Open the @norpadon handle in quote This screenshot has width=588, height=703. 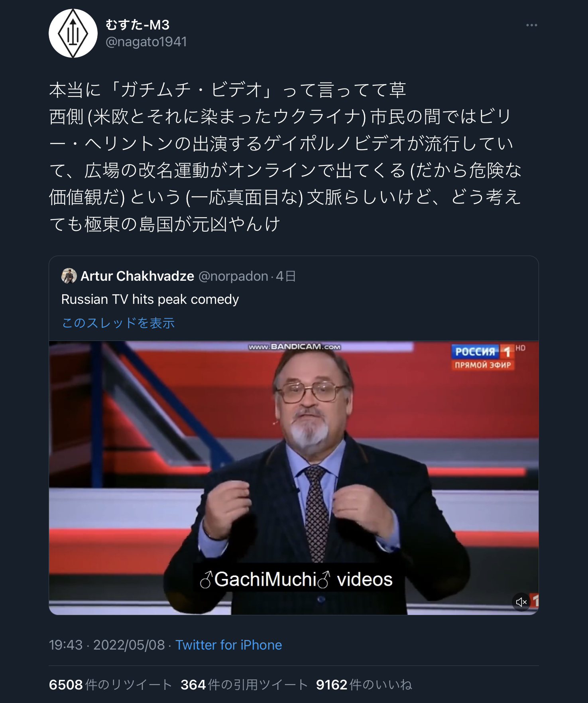[233, 276]
